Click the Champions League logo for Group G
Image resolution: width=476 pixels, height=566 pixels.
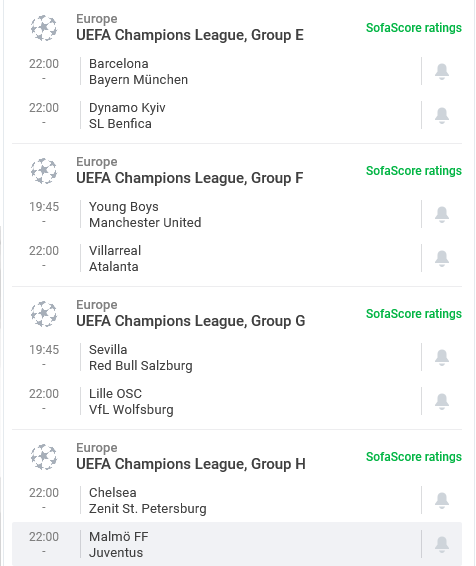coord(44,314)
